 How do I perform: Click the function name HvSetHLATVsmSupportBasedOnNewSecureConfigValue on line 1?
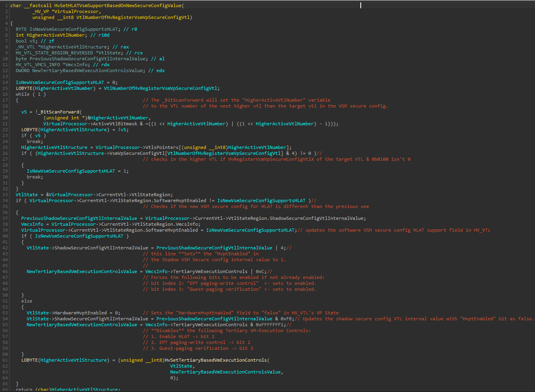(x=117, y=6)
